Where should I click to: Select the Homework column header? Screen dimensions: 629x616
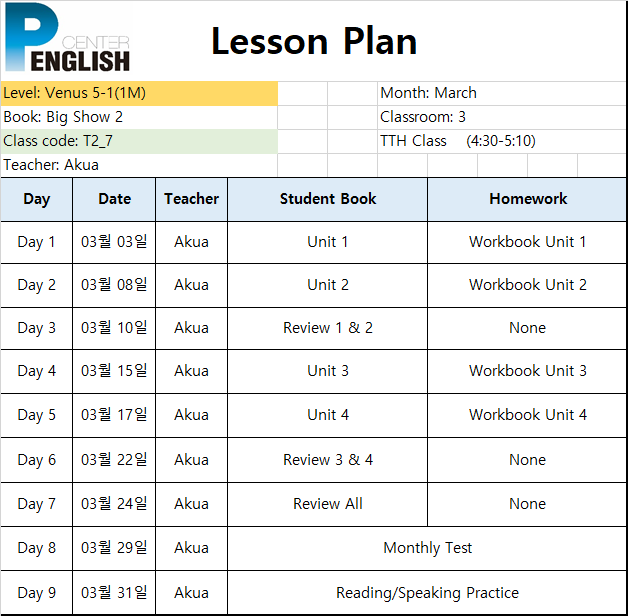[527, 199]
